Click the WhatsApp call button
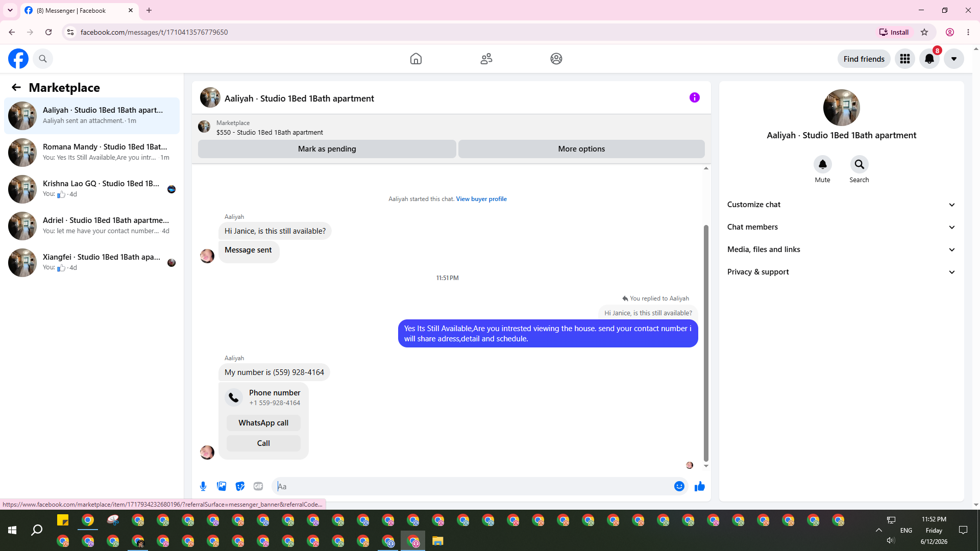This screenshot has height=551, width=980. [x=263, y=423]
